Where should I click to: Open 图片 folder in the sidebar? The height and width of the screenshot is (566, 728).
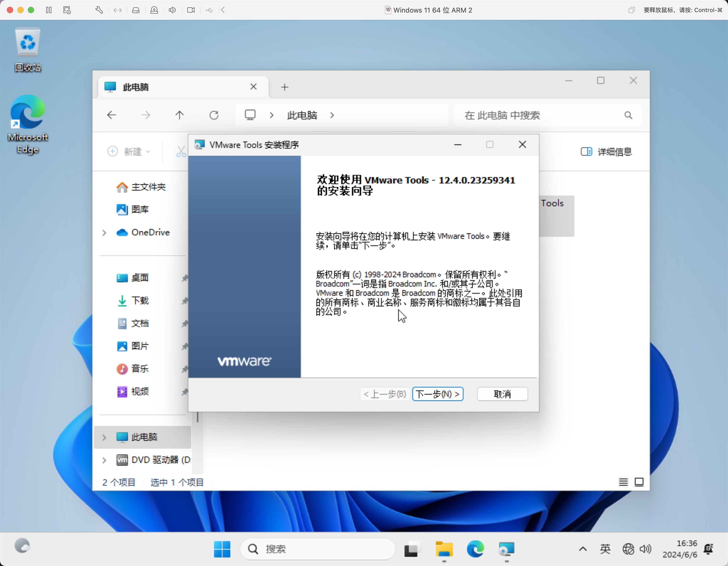[133, 346]
